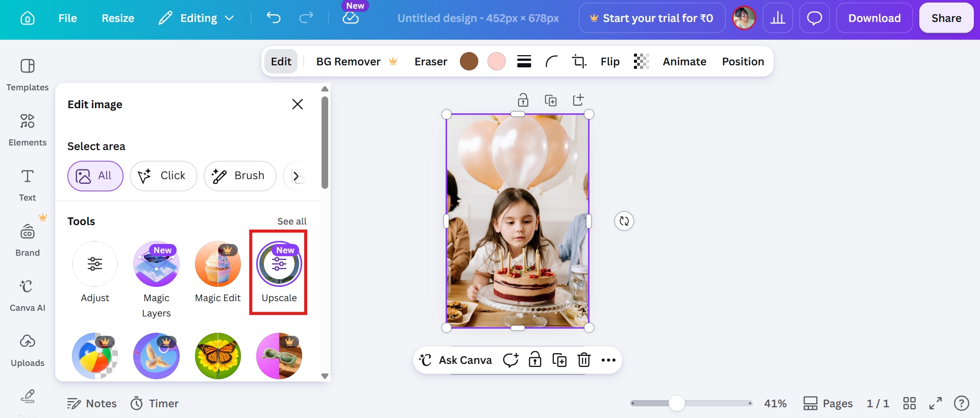Select the All area option
The width and height of the screenshot is (980, 418).
coord(95,176)
